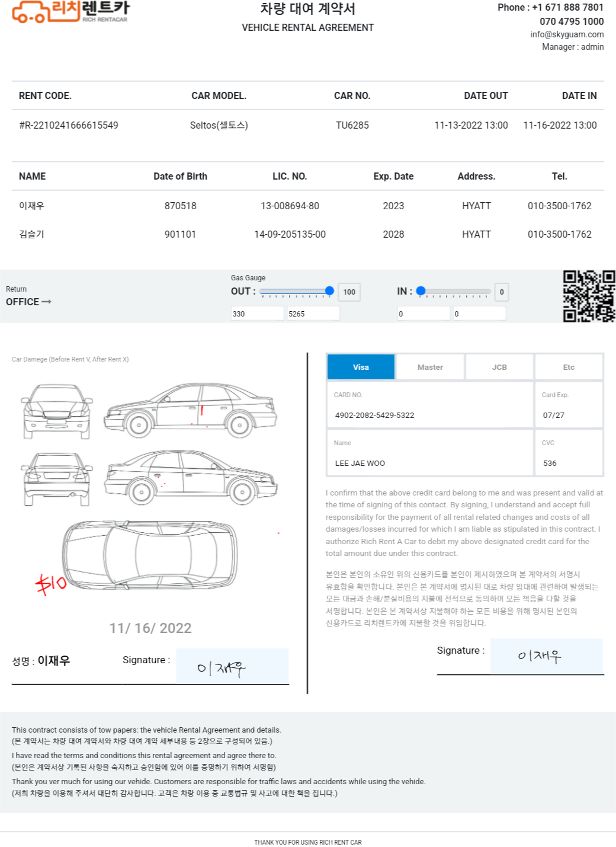Select the JCB card tab

pyautogui.click(x=499, y=367)
